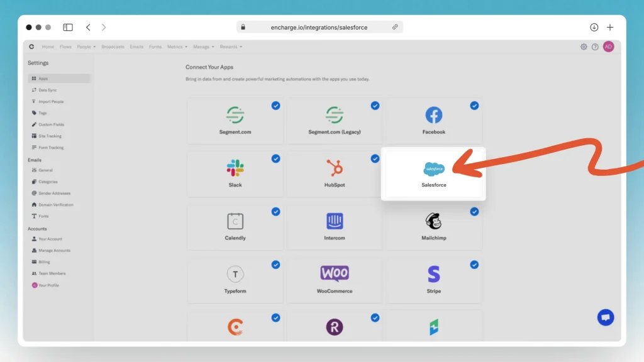This screenshot has width=644, height=362.
Task: Open the Metrics dropdown menu
Action: pyautogui.click(x=177, y=47)
